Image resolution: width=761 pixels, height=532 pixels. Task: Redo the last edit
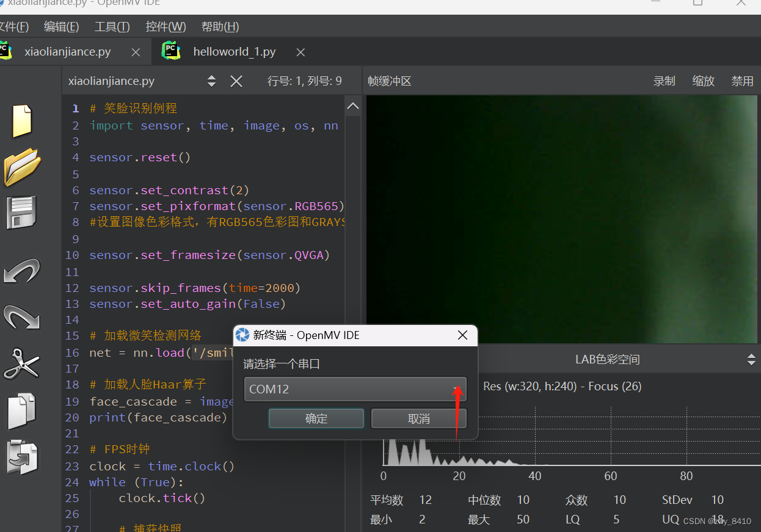(x=21, y=317)
